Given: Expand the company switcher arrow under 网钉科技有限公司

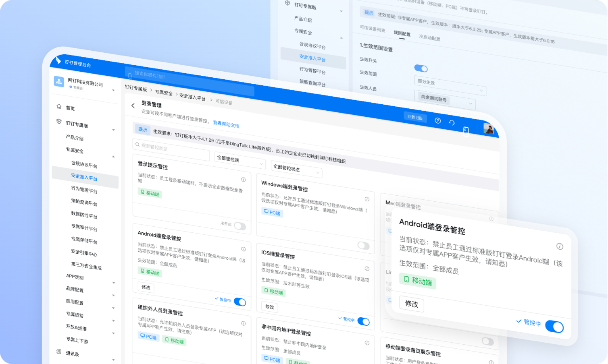Looking at the screenshot, I should click(113, 90).
